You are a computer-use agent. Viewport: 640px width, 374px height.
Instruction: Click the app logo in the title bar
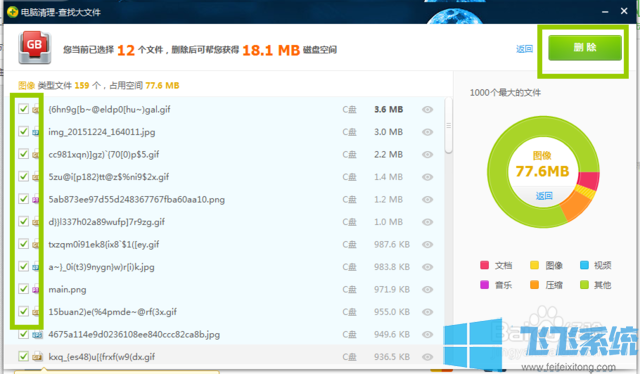(x=12, y=12)
